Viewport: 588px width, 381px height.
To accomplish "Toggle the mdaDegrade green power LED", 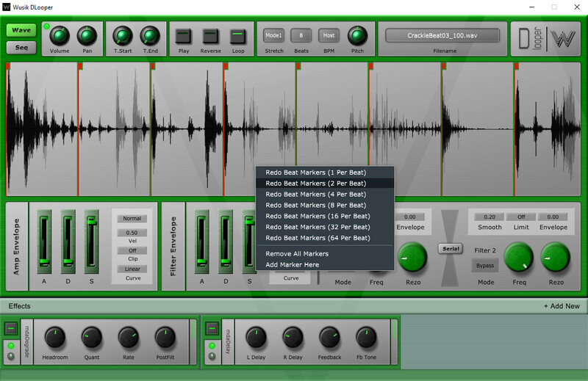I will pyautogui.click(x=11, y=346).
